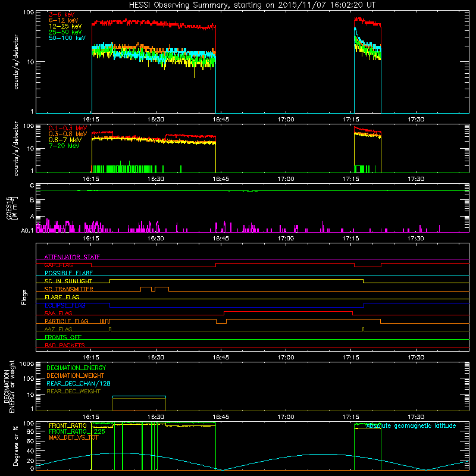Select the cyan 50-100 keV legend label
Screen dimensions: 476x476
67,38
